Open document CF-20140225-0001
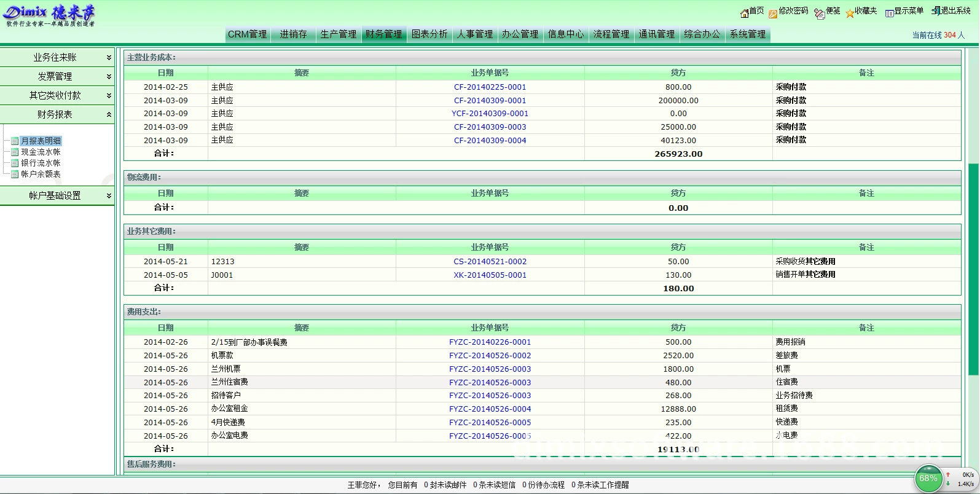 [x=490, y=87]
